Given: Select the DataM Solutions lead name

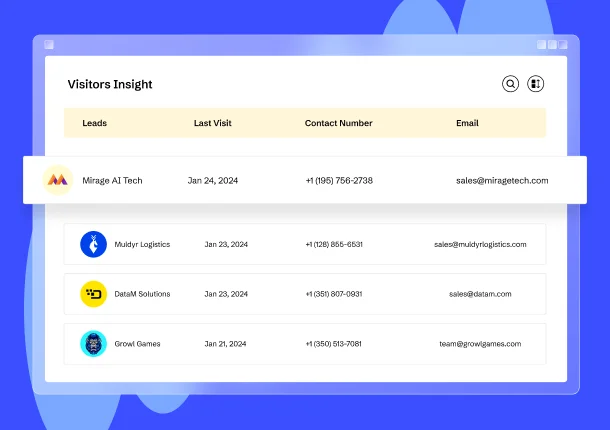Looking at the screenshot, I should pos(142,294).
